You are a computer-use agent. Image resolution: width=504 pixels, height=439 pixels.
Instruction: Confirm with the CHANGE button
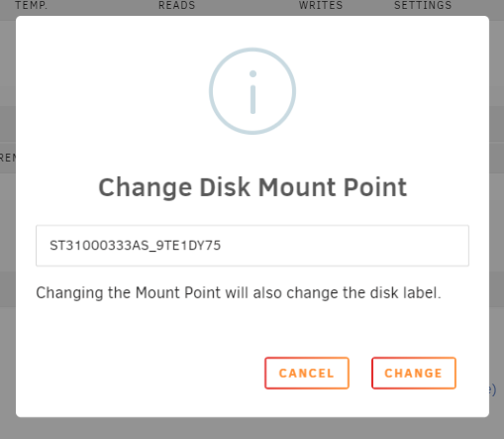[414, 373]
